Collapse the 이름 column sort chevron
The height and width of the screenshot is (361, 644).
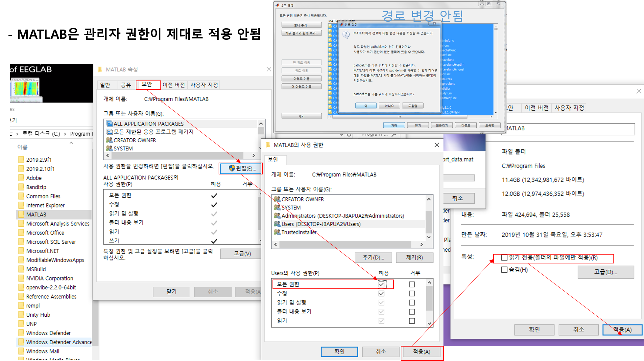(x=71, y=143)
